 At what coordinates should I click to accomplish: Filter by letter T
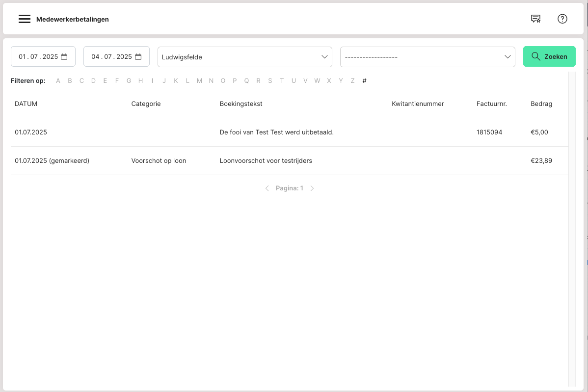[282, 80]
